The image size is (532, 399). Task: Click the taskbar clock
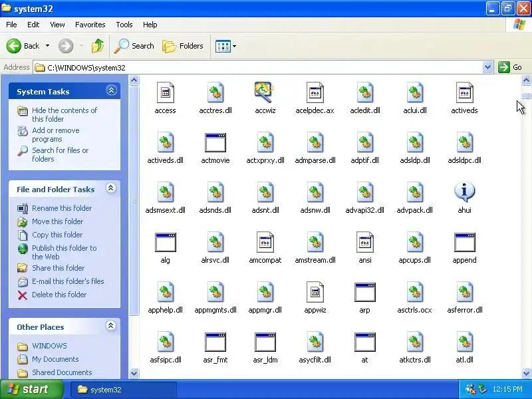point(507,389)
